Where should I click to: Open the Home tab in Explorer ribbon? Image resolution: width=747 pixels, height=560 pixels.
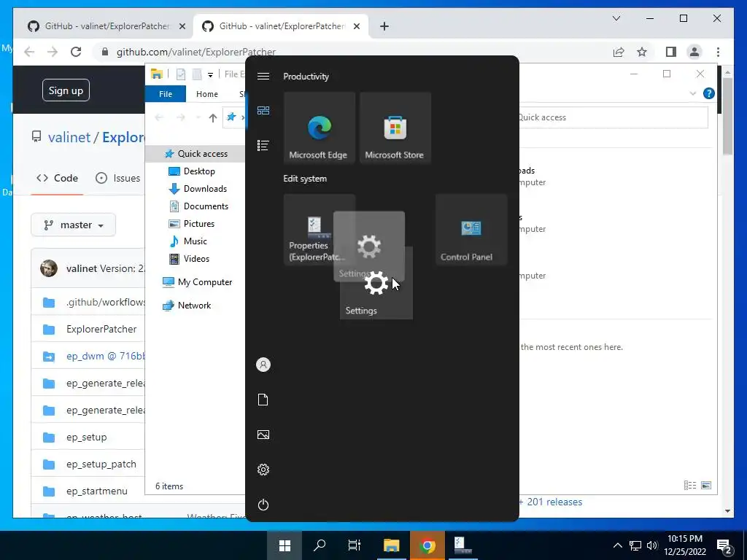[x=206, y=94]
